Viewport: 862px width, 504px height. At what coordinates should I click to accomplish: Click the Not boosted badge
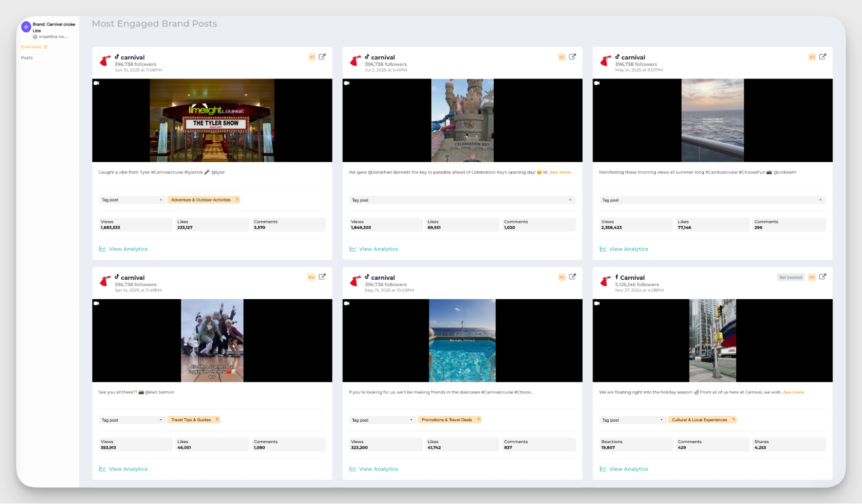point(790,278)
